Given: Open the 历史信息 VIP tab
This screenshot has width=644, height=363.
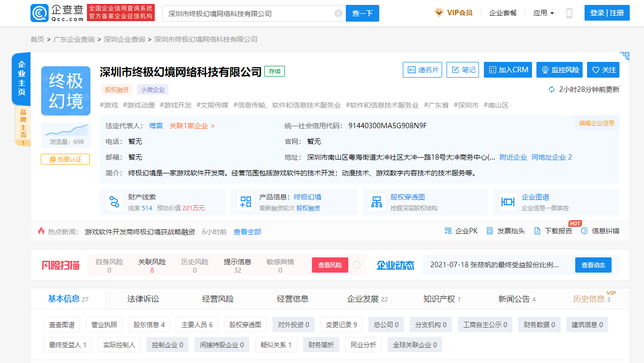Looking at the screenshot, I should tap(592, 299).
